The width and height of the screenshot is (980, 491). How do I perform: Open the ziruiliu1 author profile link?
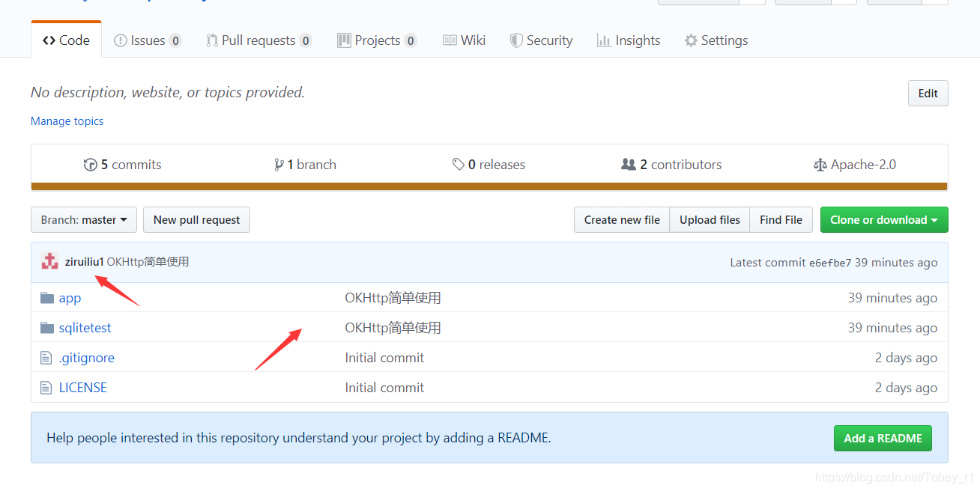[x=84, y=262]
